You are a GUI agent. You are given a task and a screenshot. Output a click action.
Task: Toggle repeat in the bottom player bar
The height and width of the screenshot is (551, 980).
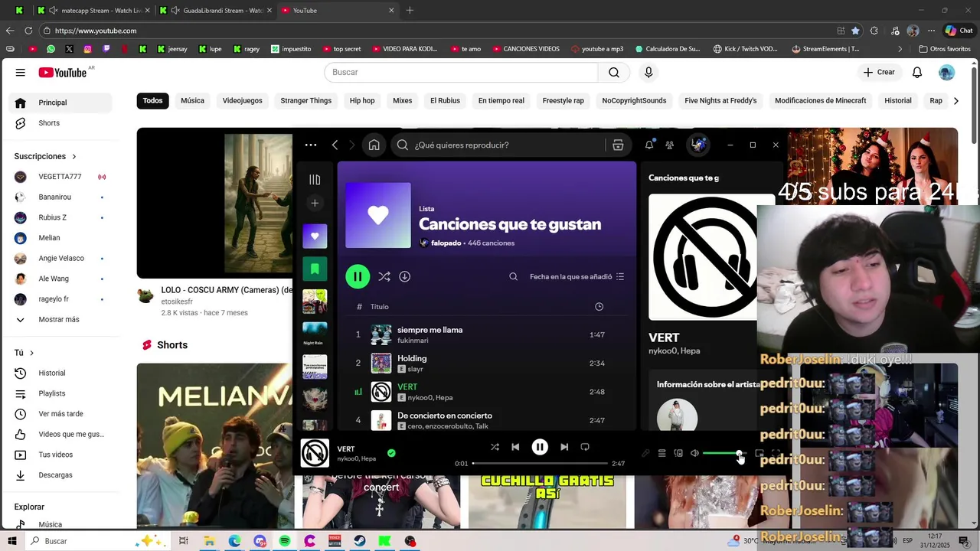(x=585, y=447)
